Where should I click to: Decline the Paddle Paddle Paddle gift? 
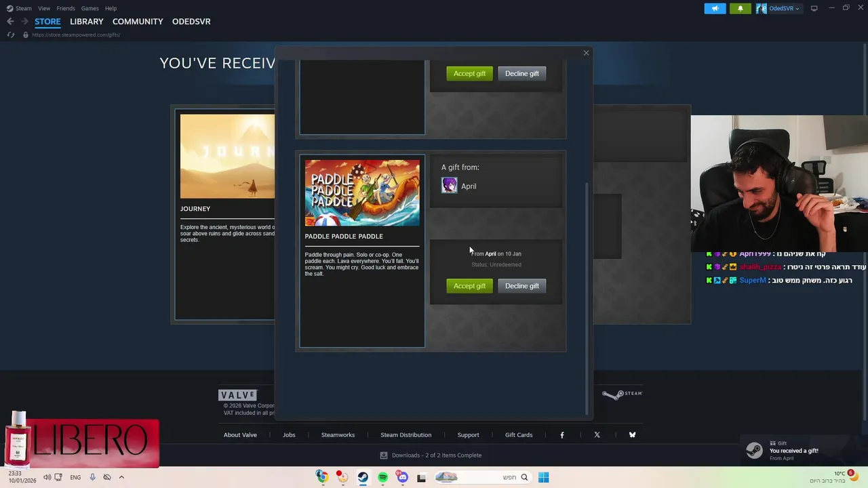pyautogui.click(x=521, y=286)
